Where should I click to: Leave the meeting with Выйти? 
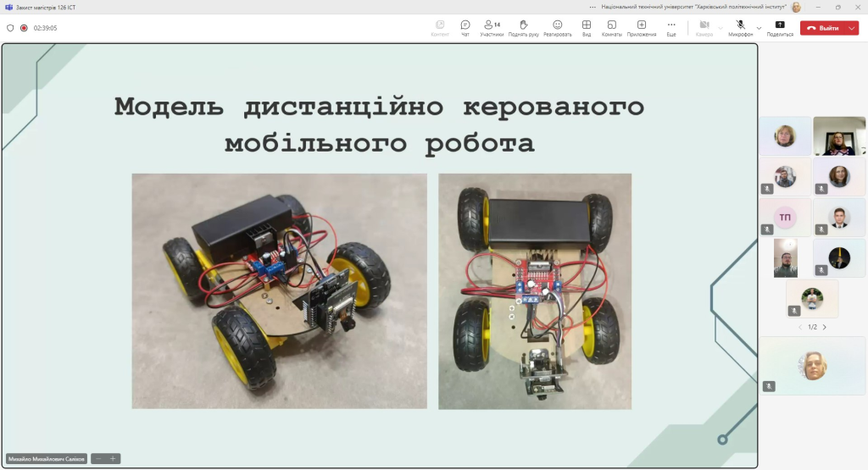pyautogui.click(x=822, y=28)
